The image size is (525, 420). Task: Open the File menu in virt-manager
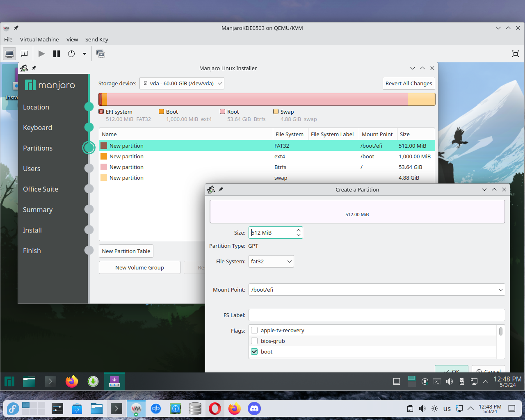click(x=8, y=39)
